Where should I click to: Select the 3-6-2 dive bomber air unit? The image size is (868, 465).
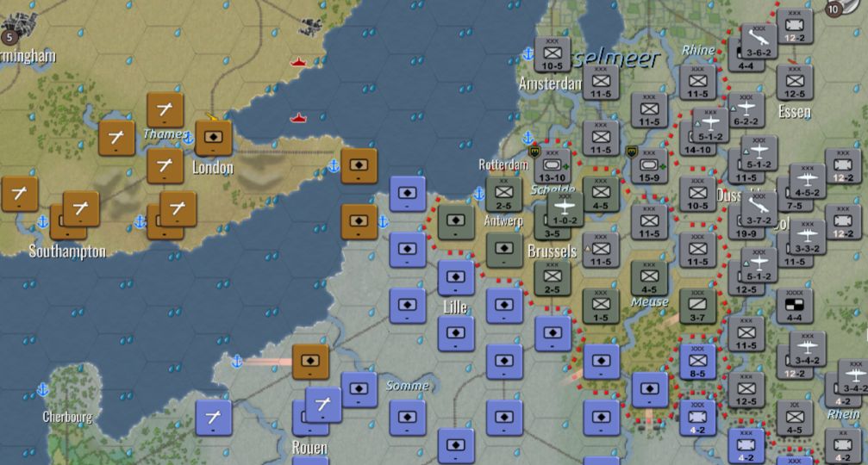pyautogui.click(x=759, y=41)
